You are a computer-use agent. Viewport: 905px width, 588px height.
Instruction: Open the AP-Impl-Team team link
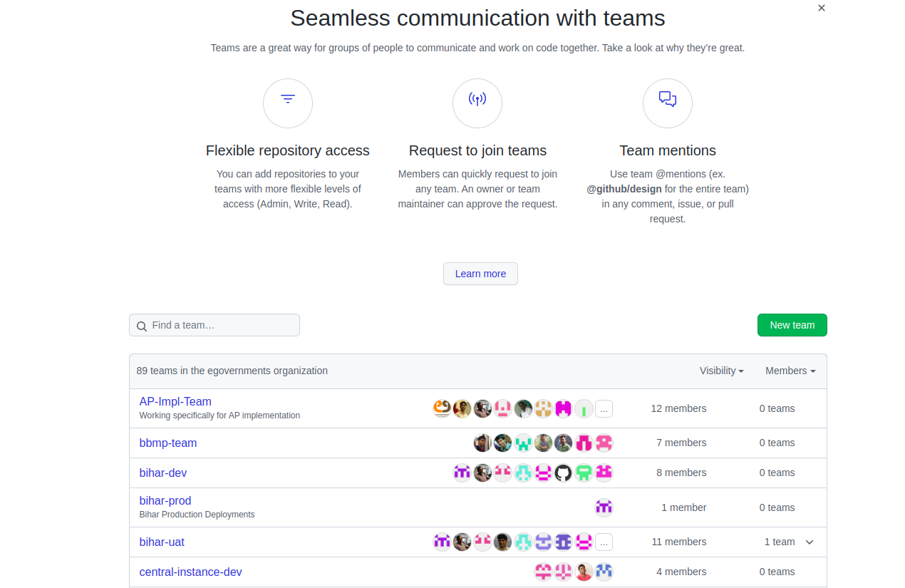[175, 401]
